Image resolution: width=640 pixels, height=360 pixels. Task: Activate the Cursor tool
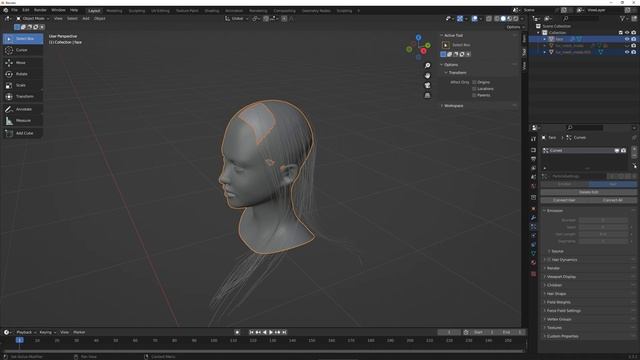click(23, 50)
